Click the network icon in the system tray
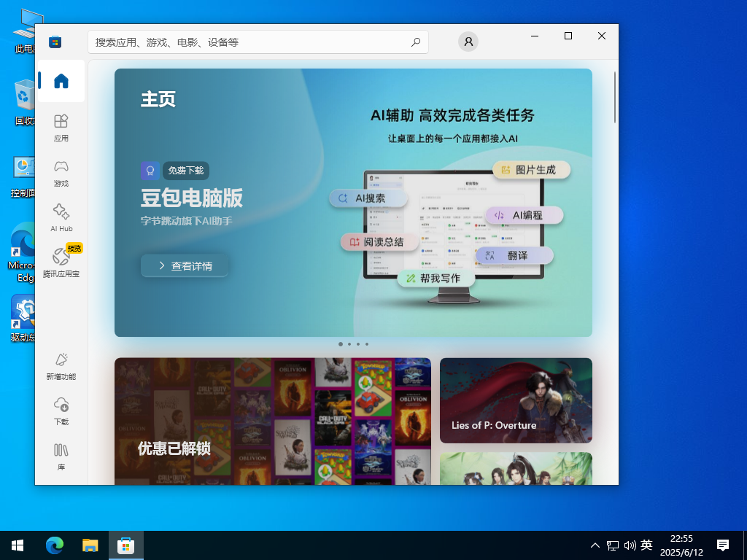The height and width of the screenshot is (560, 747). pyautogui.click(x=613, y=545)
